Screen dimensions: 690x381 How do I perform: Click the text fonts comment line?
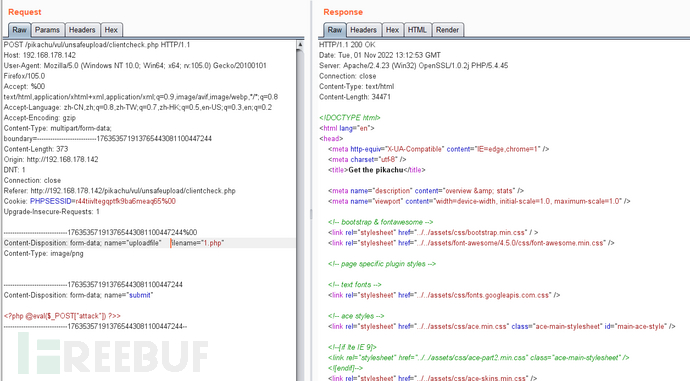[x=355, y=285]
